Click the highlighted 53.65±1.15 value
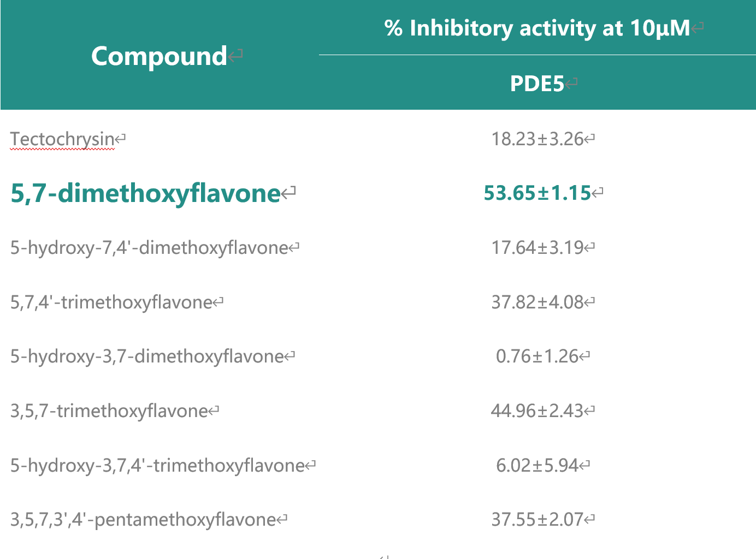The image size is (756, 559). (x=538, y=193)
